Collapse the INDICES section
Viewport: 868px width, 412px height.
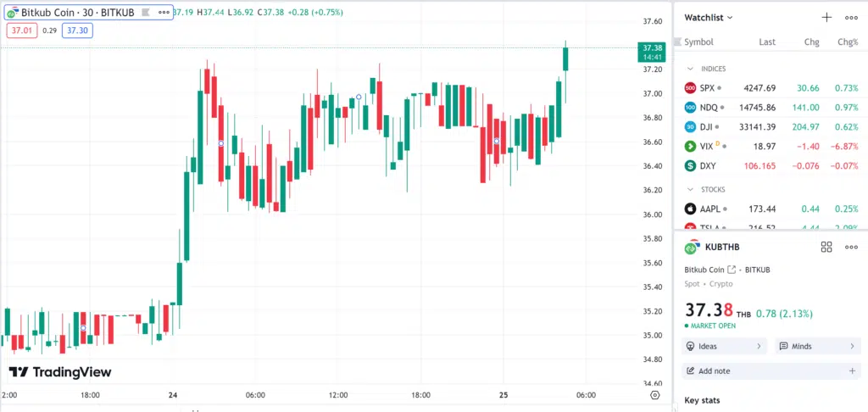(690, 69)
